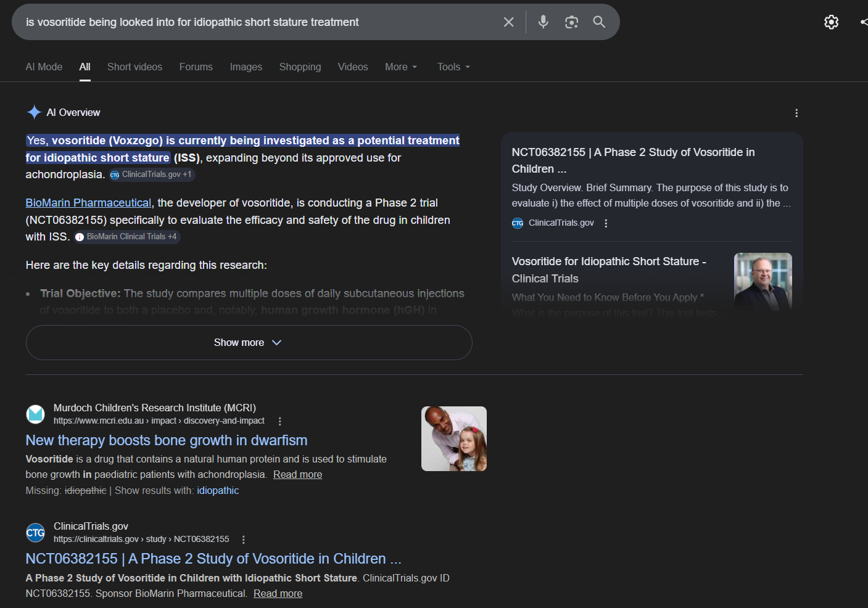The width and height of the screenshot is (868, 608).
Task: Switch to the Images tab
Action: coord(246,67)
